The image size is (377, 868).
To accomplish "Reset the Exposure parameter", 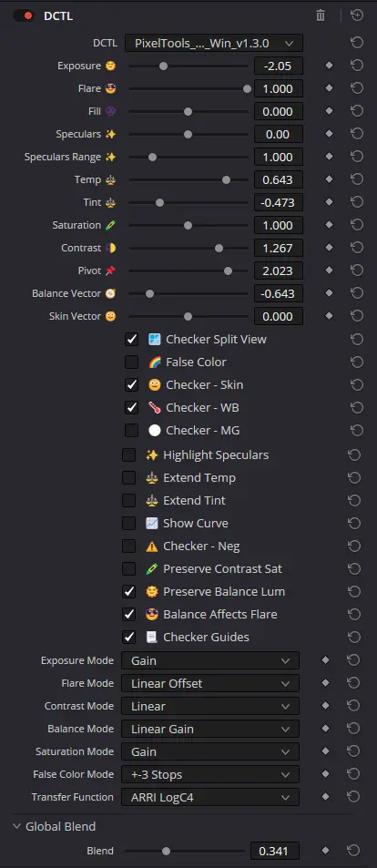I will [357, 66].
